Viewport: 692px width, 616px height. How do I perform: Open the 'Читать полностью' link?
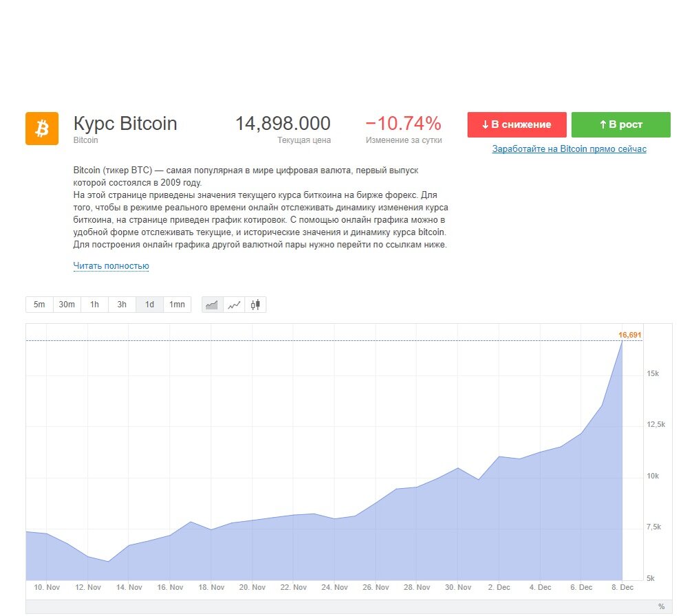(x=111, y=266)
